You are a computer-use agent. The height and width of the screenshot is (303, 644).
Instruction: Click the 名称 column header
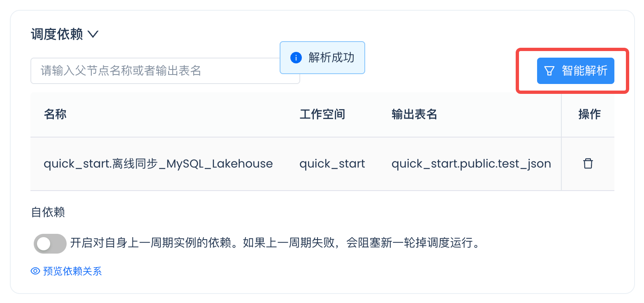coord(55,114)
